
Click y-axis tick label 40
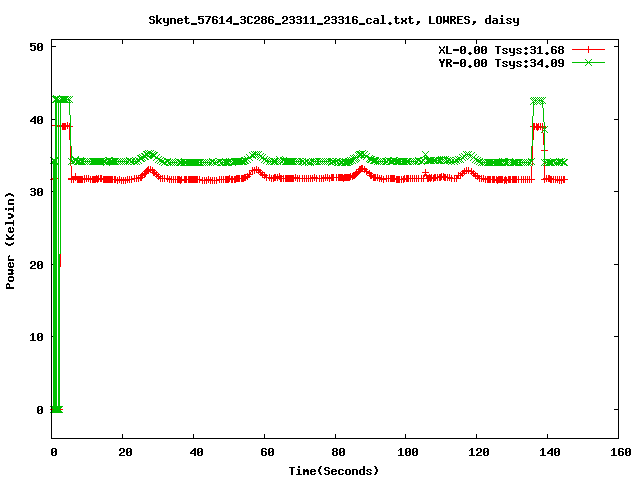pos(37,120)
